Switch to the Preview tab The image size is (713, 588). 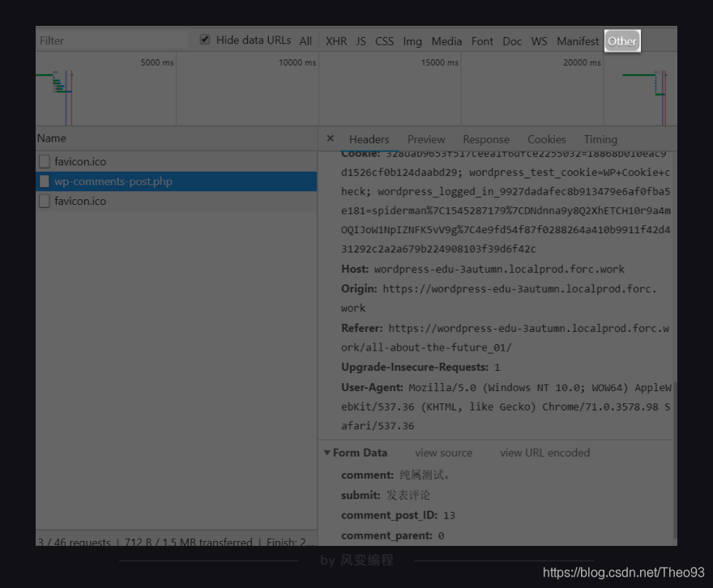(426, 139)
